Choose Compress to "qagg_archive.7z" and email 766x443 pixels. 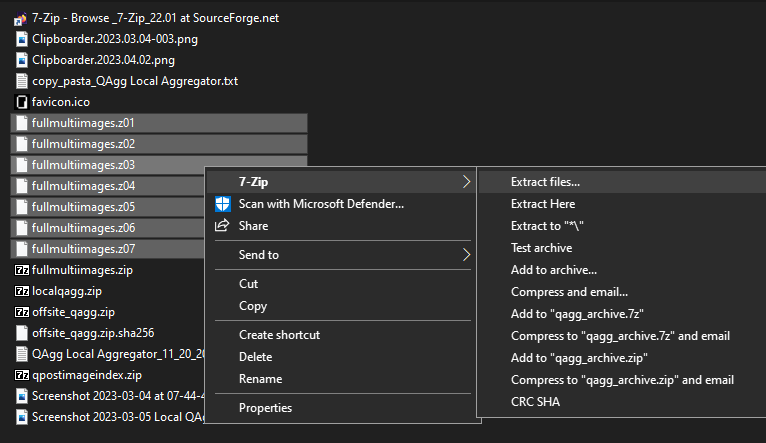(622, 336)
